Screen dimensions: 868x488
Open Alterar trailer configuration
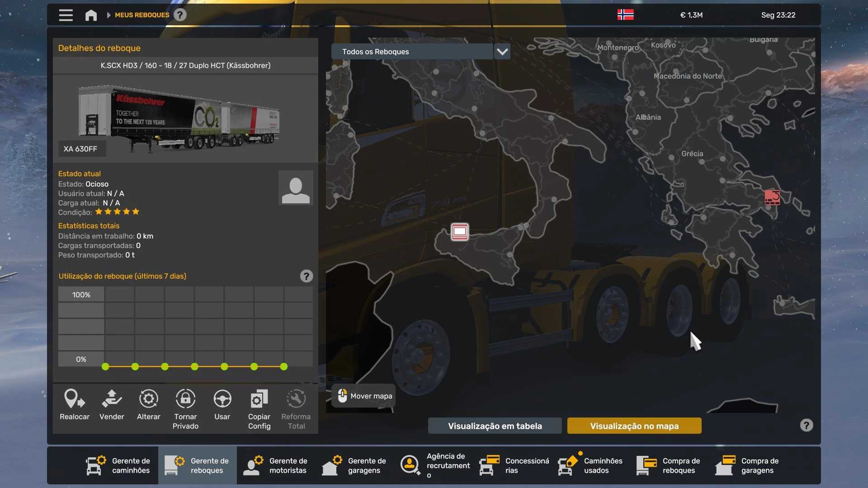pos(148,399)
